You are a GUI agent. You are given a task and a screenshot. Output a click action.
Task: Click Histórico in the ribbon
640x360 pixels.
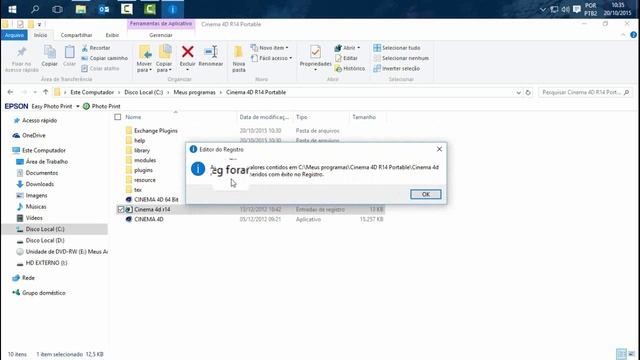tap(350, 69)
